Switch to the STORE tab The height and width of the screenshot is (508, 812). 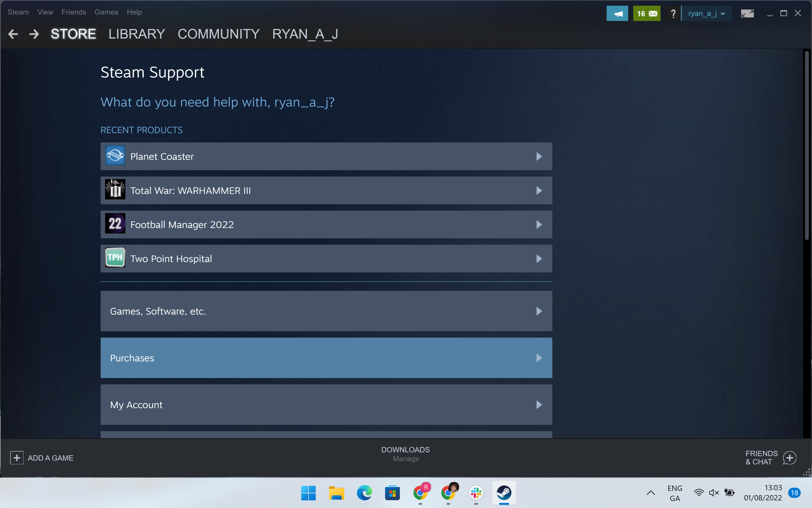[73, 34]
